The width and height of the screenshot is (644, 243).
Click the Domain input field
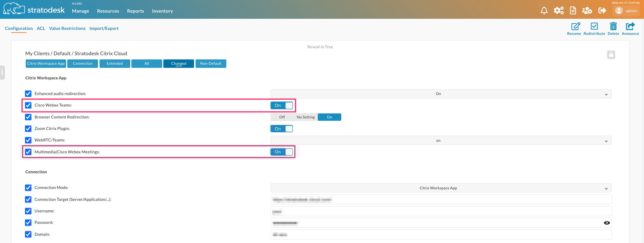(x=441, y=235)
